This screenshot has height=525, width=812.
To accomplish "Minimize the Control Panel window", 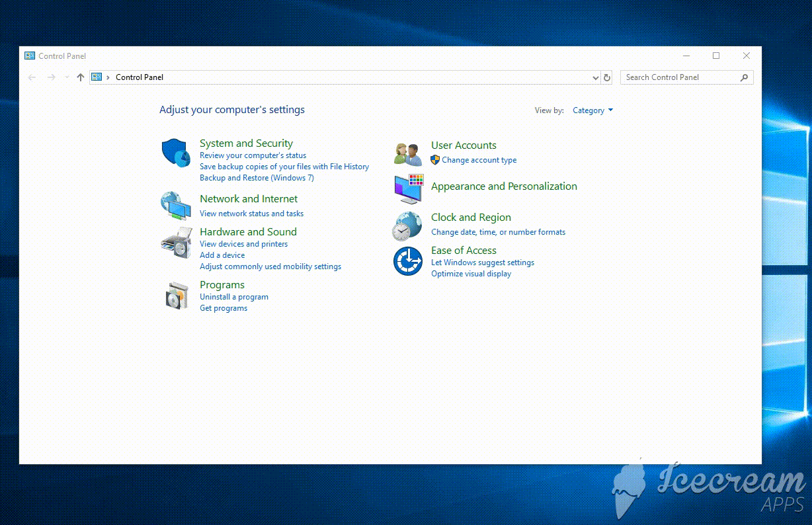I will pyautogui.click(x=686, y=56).
